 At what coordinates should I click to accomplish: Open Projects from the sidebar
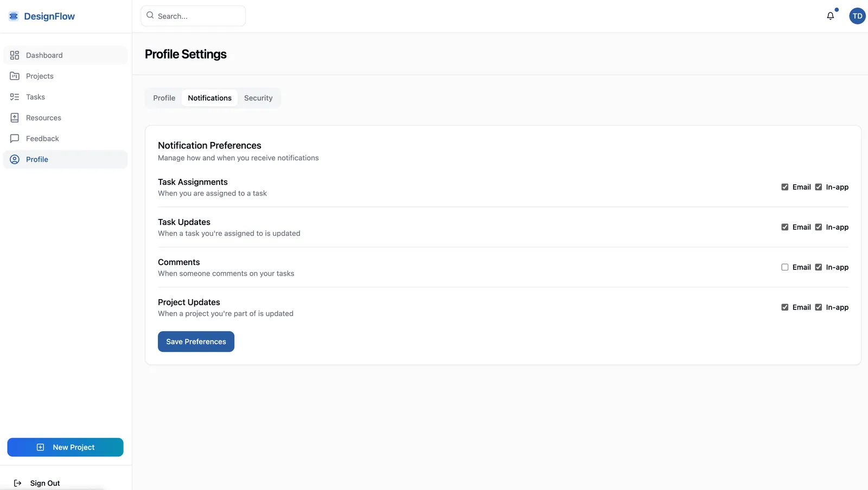click(66, 76)
